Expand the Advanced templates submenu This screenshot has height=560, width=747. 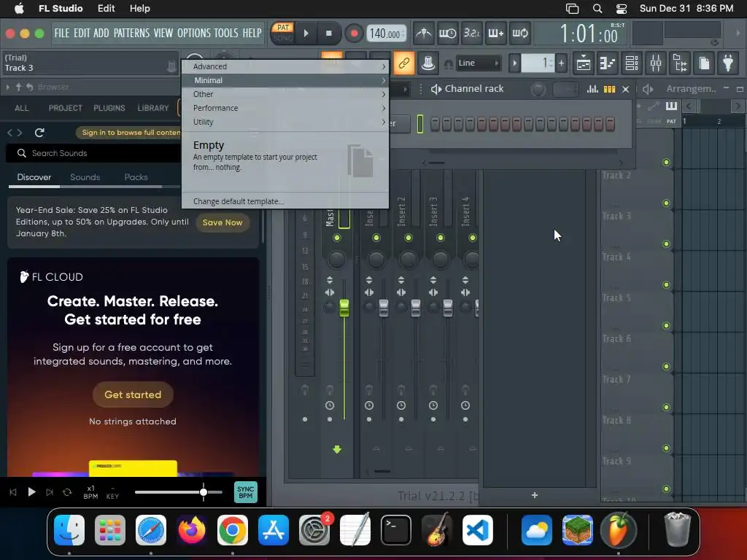point(285,66)
